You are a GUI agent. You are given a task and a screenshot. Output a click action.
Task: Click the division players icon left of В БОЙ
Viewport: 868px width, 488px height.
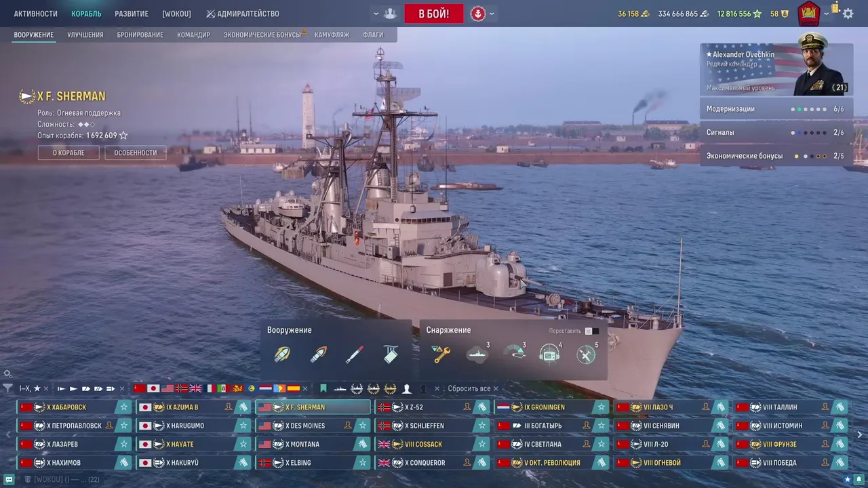390,14
